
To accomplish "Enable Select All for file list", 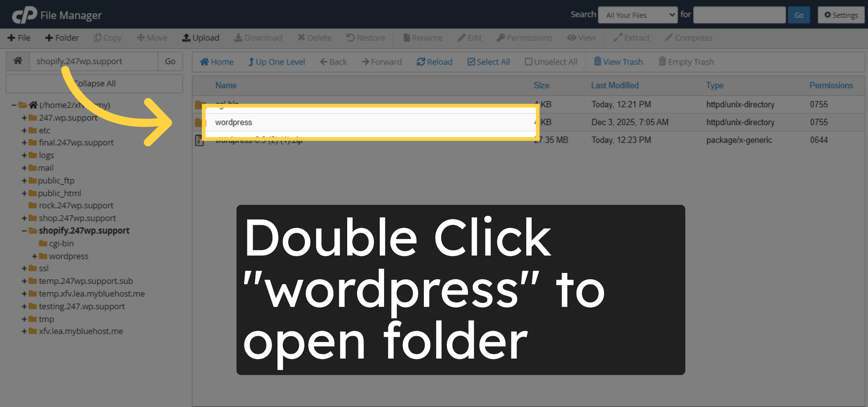I will [x=488, y=61].
